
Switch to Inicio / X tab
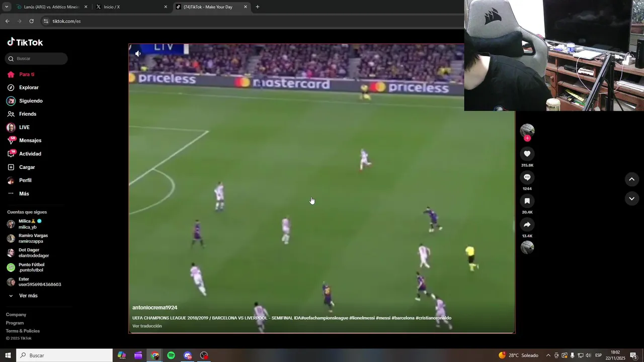[x=131, y=7]
